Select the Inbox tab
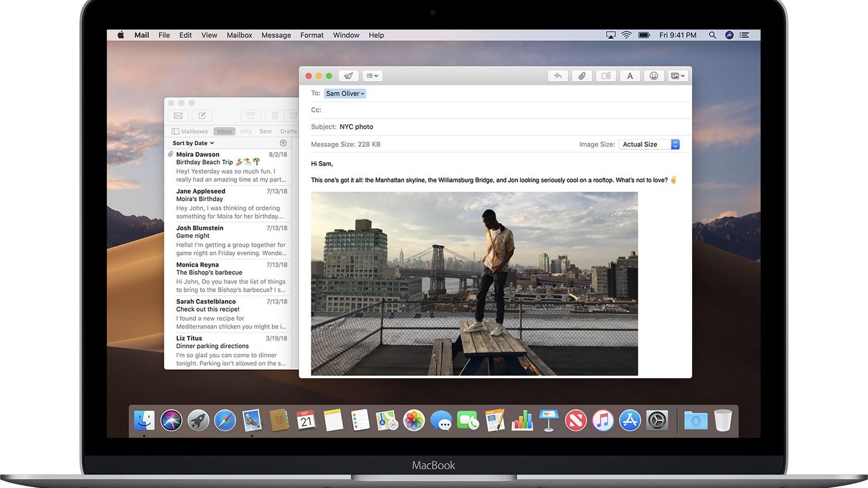Image resolution: width=868 pixels, height=488 pixels. (224, 131)
